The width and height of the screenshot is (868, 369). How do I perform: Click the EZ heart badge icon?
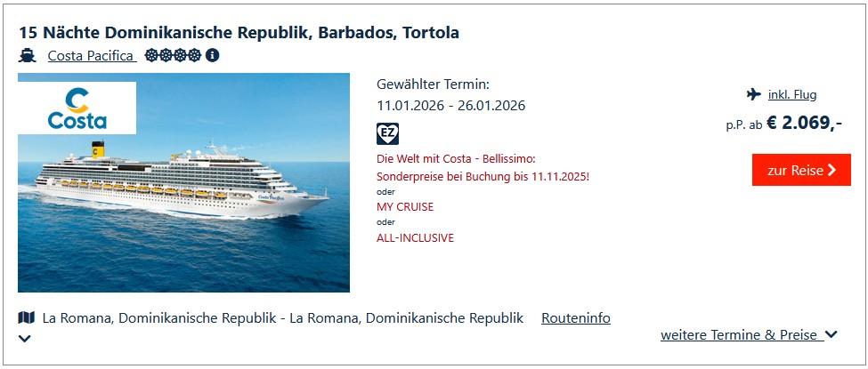[x=387, y=134]
